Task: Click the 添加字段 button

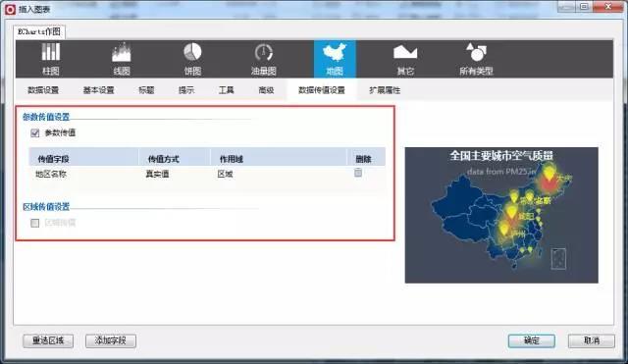Action: [111, 340]
